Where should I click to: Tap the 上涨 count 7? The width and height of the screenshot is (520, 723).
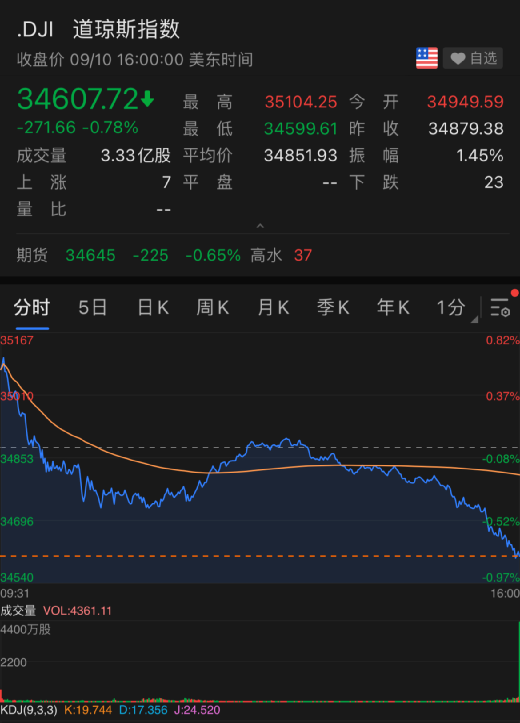(166, 183)
